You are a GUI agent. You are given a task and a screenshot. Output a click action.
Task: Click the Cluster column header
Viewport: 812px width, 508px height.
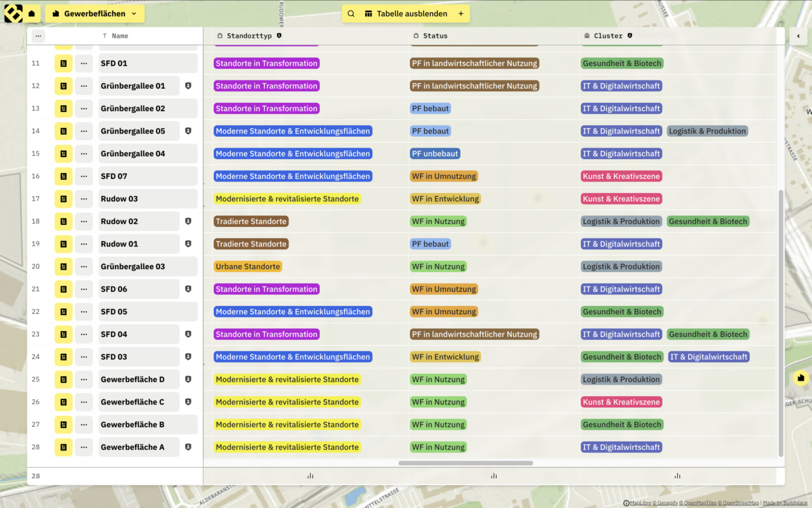pos(608,36)
